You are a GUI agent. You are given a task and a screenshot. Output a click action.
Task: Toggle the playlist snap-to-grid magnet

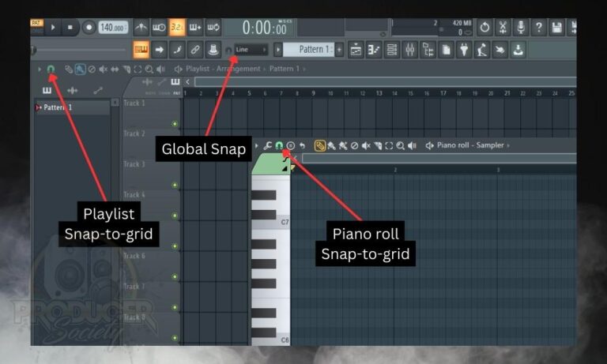coord(51,69)
